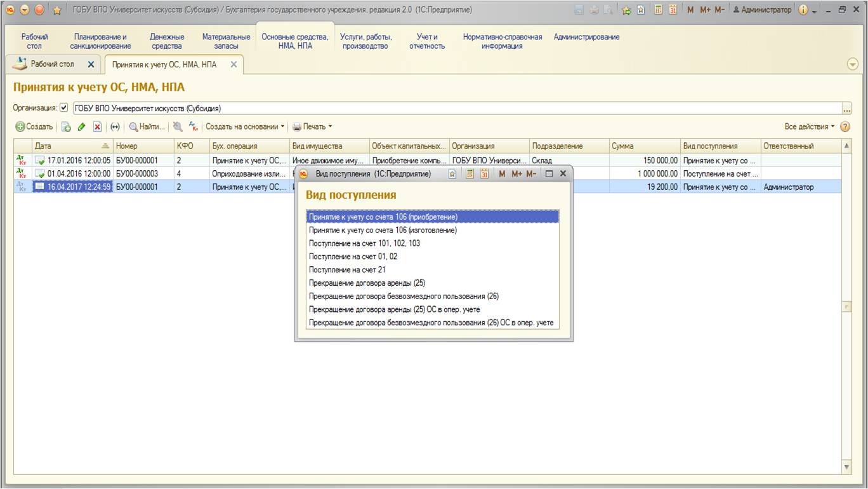Toggle the Организация filter checkbox

63,108
